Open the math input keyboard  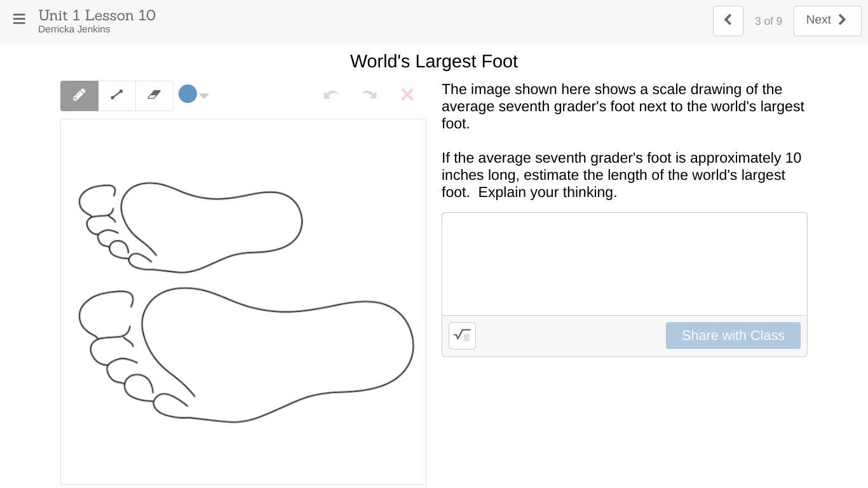pyautogui.click(x=462, y=335)
